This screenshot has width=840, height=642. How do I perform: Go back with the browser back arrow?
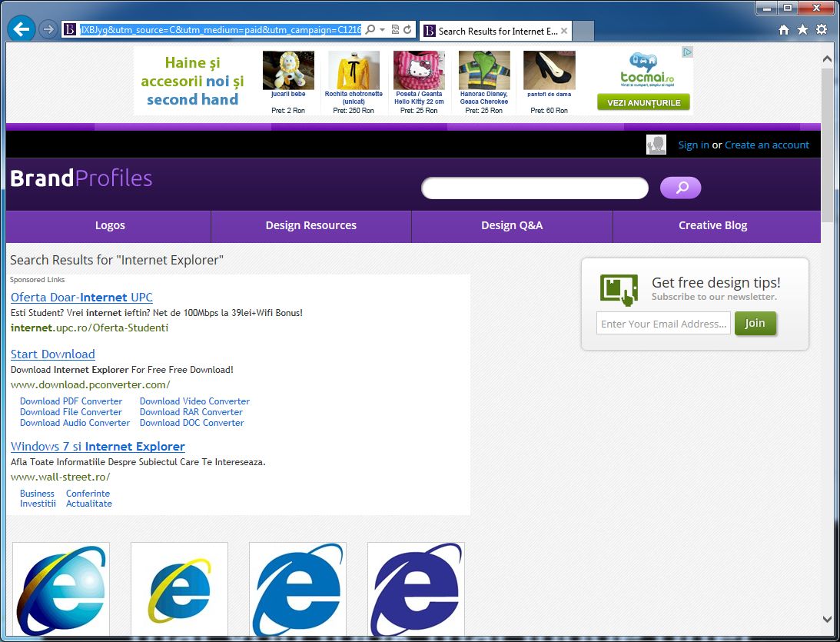[x=22, y=29]
